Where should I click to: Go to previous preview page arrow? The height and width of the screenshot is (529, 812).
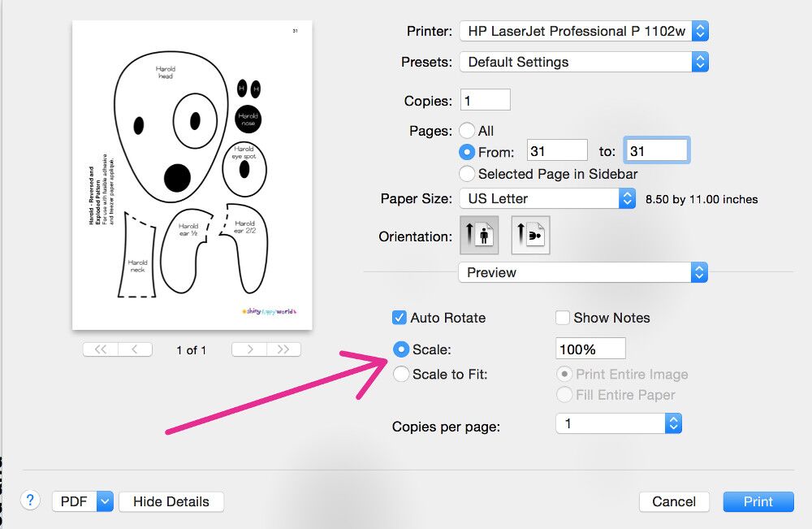135,349
